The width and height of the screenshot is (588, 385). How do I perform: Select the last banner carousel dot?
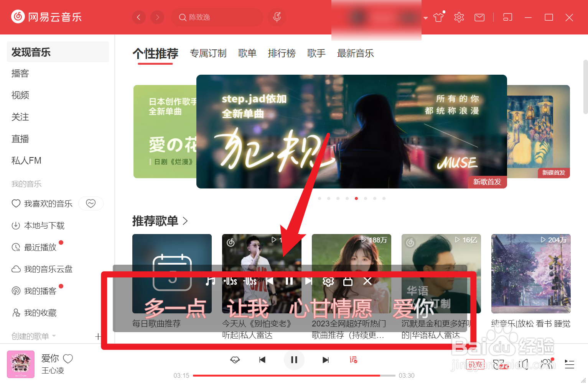click(x=384, y=198)
